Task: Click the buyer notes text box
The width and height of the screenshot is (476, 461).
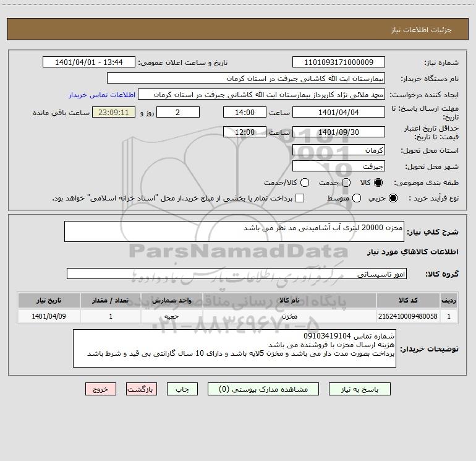Action: [234, 348]
